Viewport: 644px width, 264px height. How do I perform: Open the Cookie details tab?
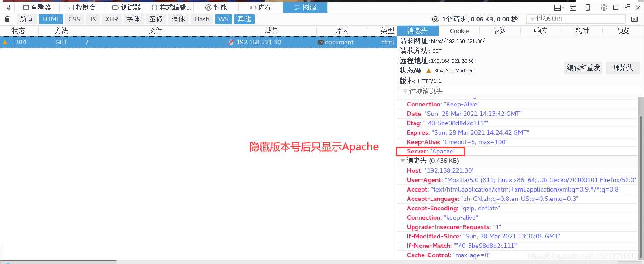(x=459, y=30)
